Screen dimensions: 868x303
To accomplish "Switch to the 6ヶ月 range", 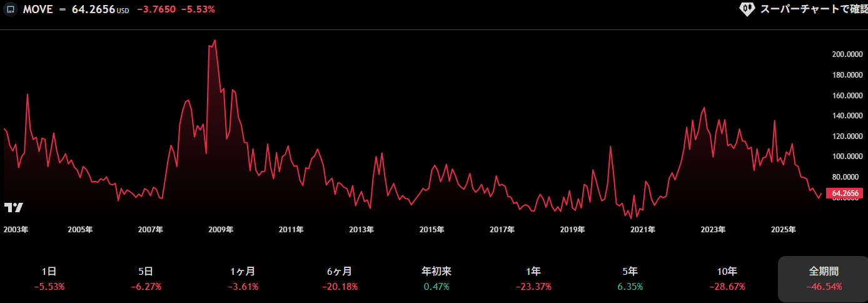I will [x=340, y=279].
